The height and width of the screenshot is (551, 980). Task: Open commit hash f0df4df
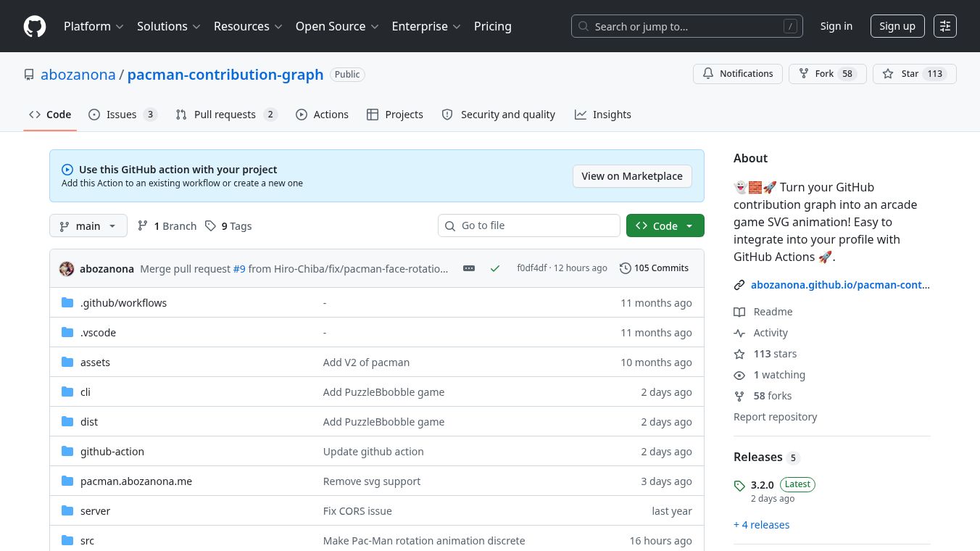(531, 268)
